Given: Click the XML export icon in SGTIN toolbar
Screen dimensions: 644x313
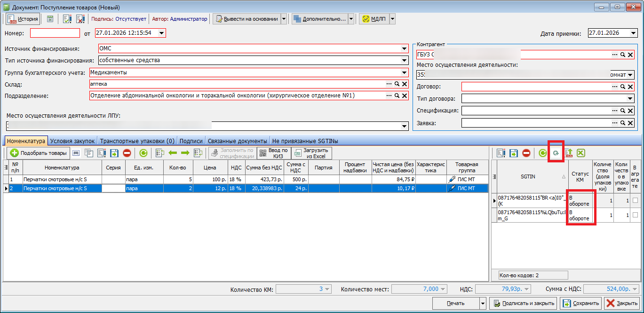Looking at the screenshot, I should point(568,153).
